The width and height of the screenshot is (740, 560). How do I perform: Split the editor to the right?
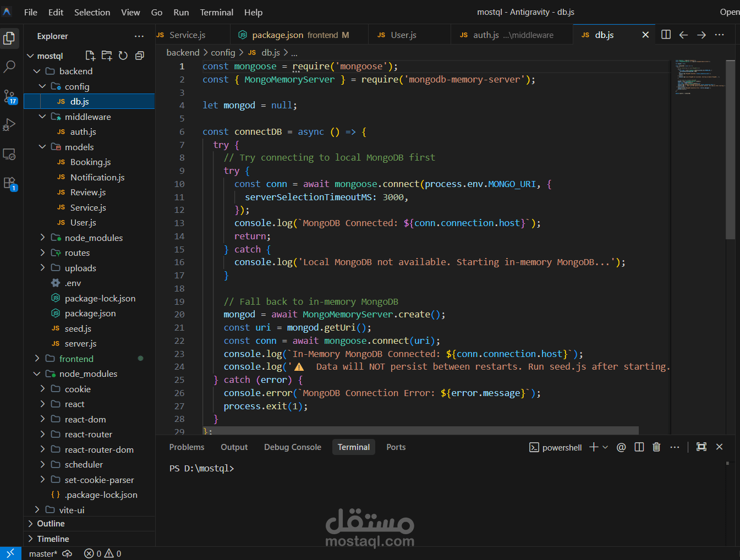coord(666,35)
